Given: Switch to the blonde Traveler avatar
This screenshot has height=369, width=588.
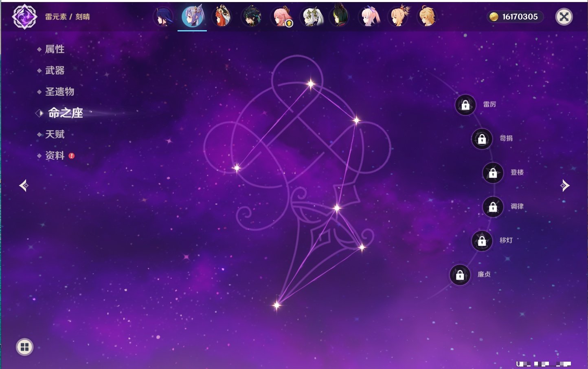Looking at the screenshot, I should 428,17.
